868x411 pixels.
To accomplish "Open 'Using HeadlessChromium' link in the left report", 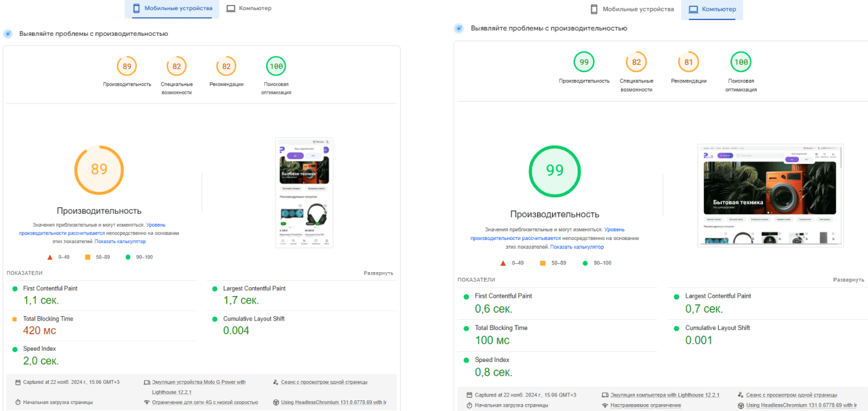I will 333,402.
